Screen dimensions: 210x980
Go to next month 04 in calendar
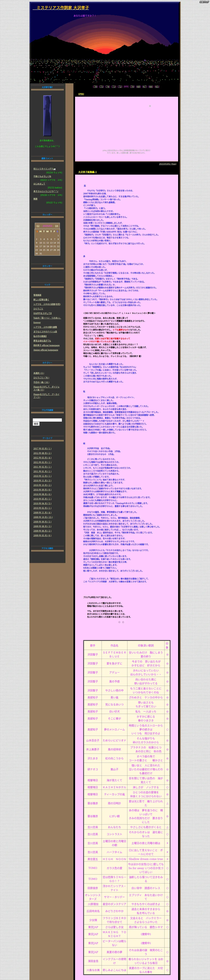coord(56,226)
